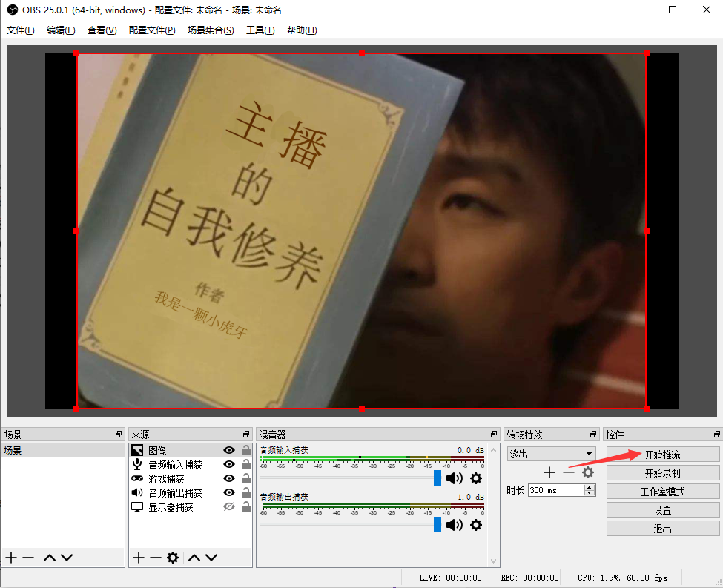Select the 游戏捕获 source row
The width and height of the screenshot is (723, 588).
191,479
